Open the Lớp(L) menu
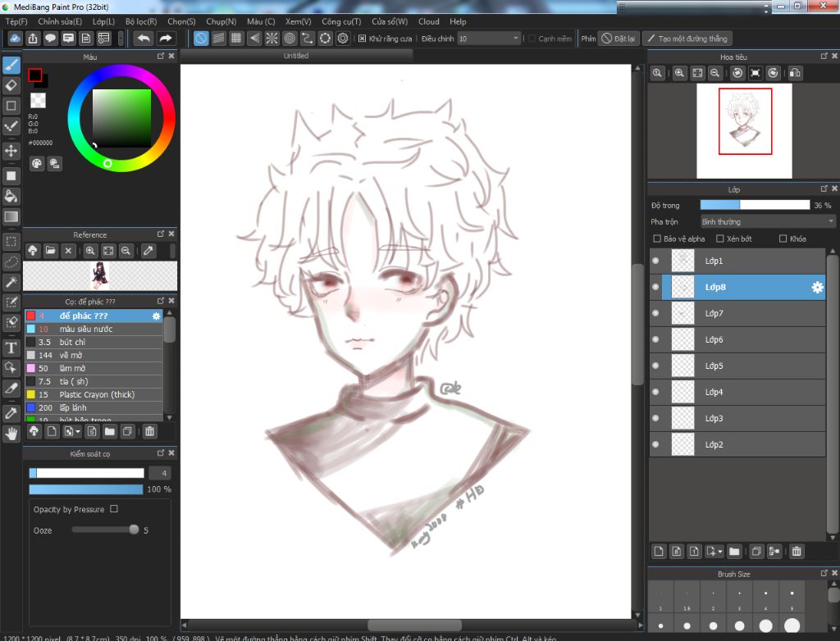840x641 pixels. [103, 21]
